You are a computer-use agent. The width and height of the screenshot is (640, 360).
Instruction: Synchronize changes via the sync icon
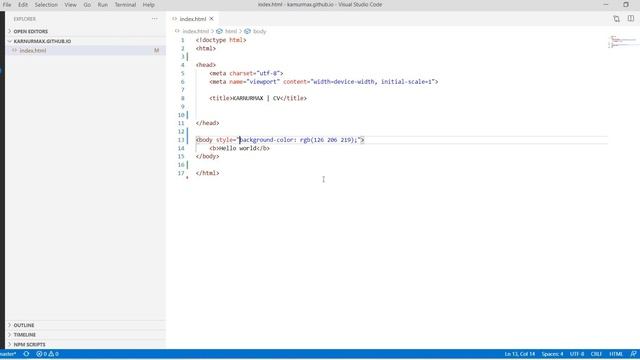pos(26,354)
